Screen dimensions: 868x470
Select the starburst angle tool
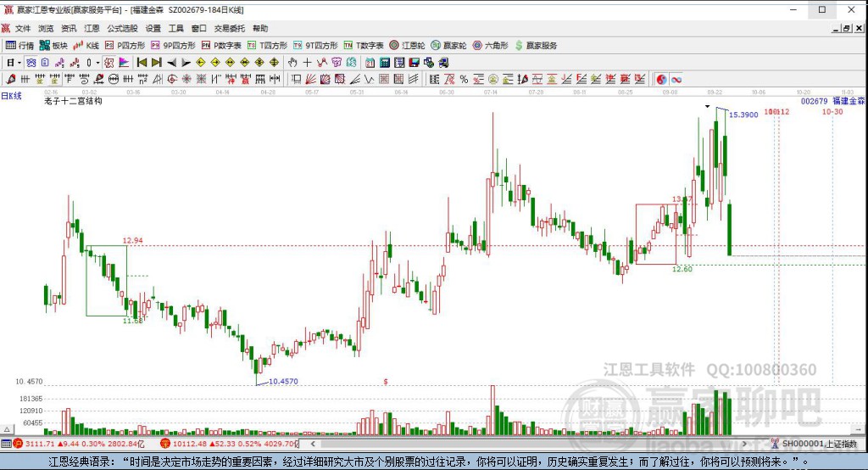coord(186,79)
